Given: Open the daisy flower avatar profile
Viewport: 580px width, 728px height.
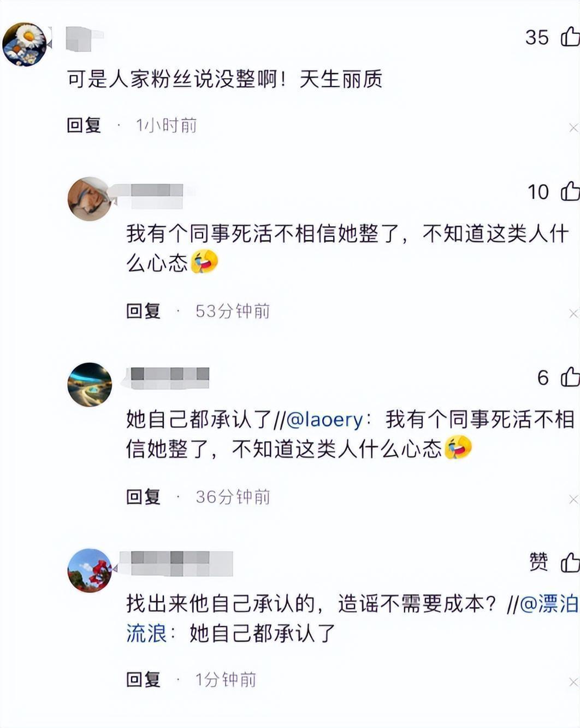Looking at the screenshot, I should (x=25, y=44).
